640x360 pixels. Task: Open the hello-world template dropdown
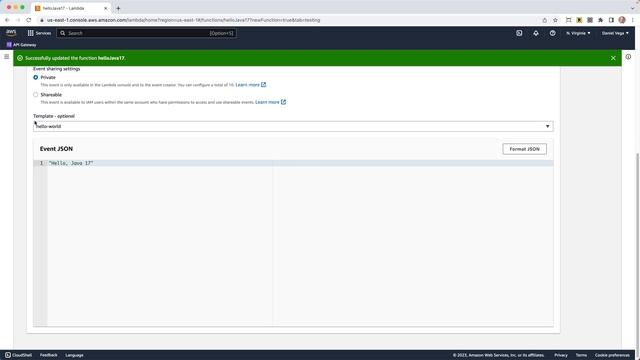(x=293, y=126)
